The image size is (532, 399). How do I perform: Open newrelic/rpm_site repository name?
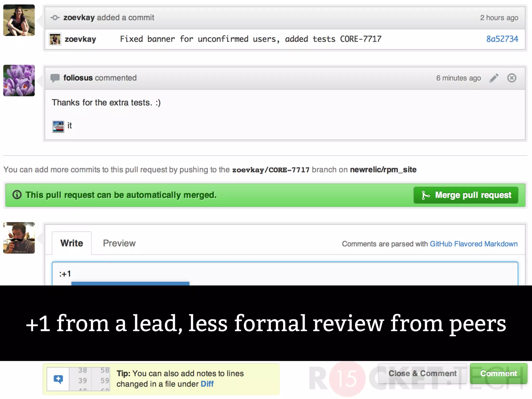[383, 170]
